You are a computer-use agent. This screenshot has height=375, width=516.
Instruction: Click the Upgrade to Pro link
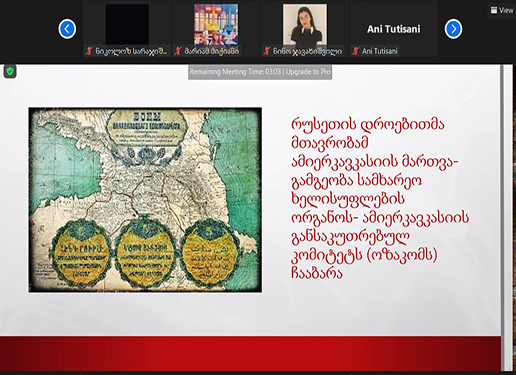tap(308, 72)
